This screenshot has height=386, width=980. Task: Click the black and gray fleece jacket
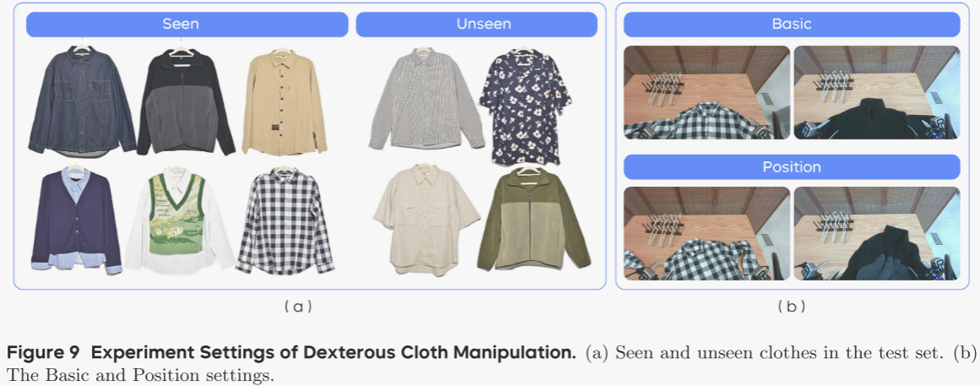point(186,101)
